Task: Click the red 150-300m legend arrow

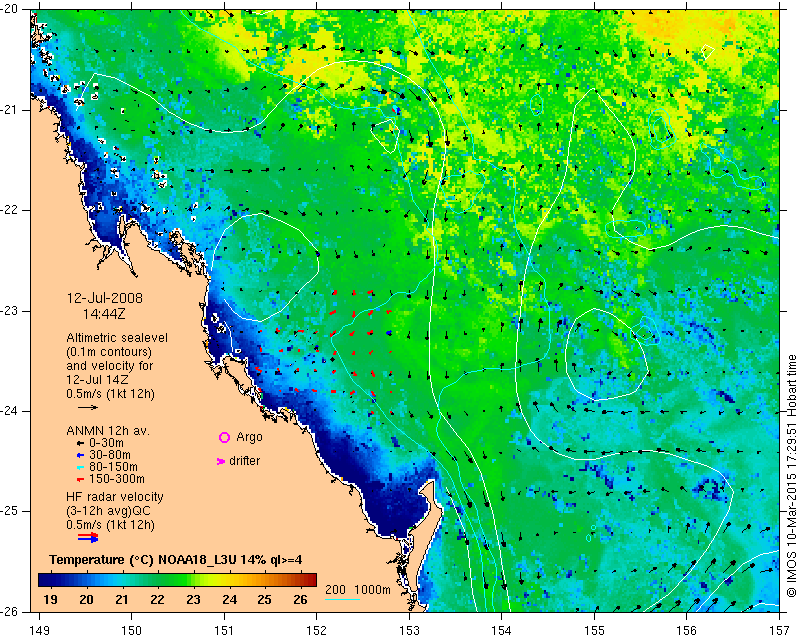Action: 80,480
